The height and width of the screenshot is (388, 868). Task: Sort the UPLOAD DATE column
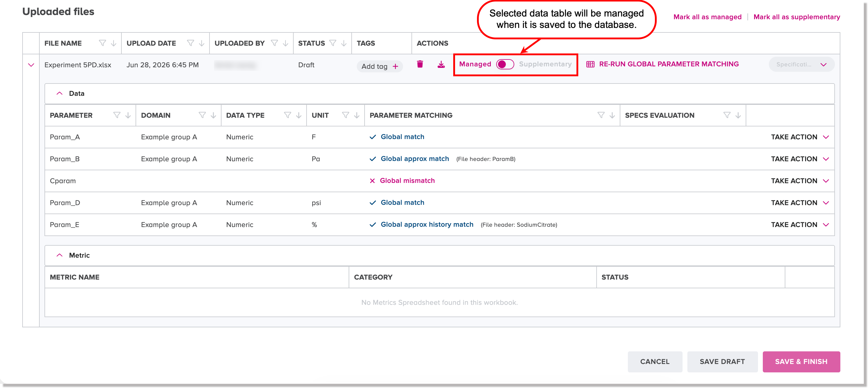pyautogui.click(x=201, y=43)
